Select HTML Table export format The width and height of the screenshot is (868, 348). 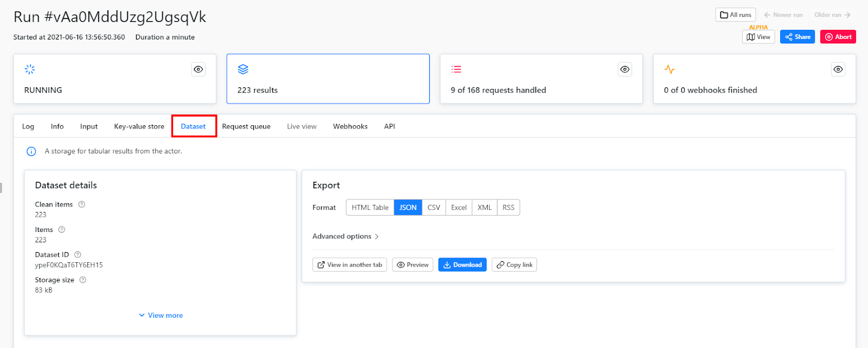coord(370,208)
